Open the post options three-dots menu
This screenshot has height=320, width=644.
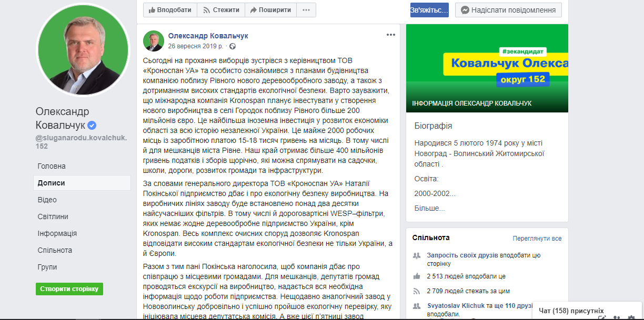[x=390, y=35]
